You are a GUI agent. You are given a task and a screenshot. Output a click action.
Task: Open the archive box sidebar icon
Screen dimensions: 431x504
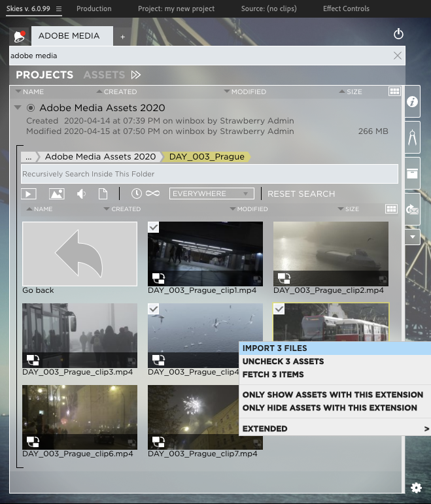coord(412,173)
